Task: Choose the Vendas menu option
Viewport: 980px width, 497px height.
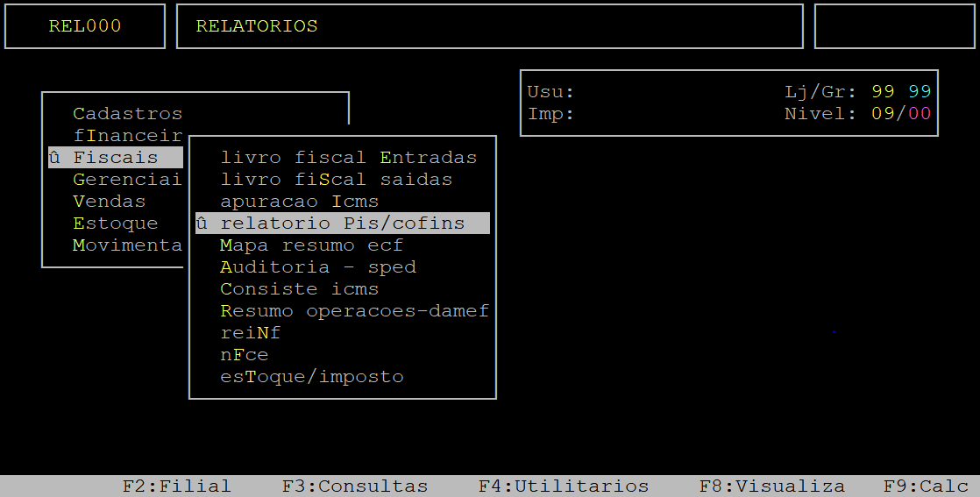Action: click(109, 202)
